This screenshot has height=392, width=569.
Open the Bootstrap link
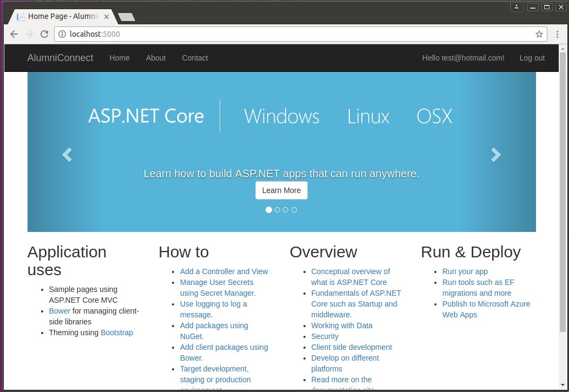click(x=117, y=333)
